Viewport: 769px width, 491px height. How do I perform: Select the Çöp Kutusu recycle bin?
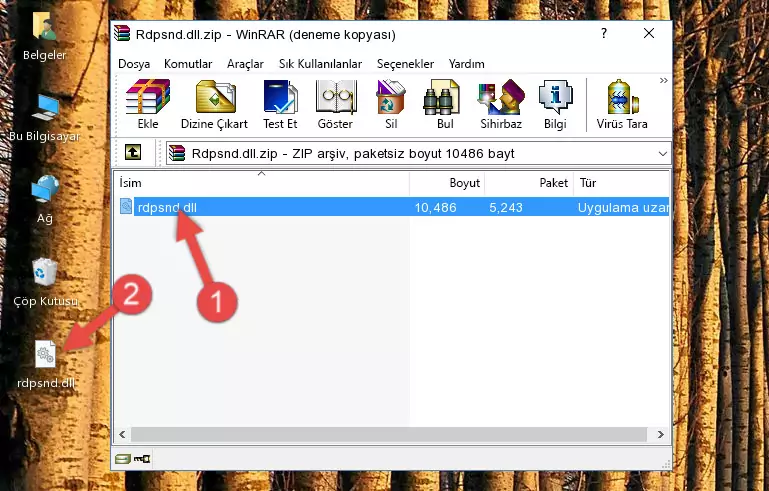point(45,283)
